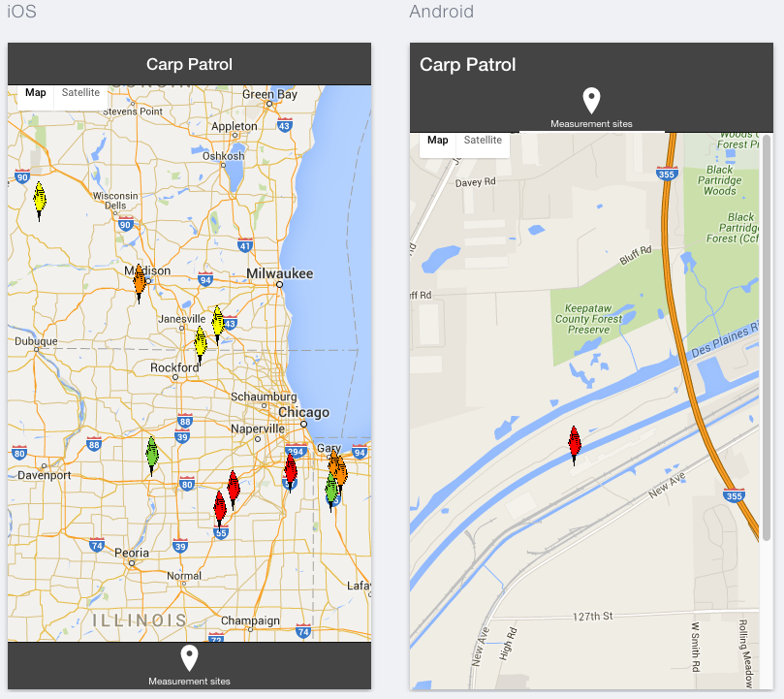Viewport: 784px width, 699px height.
Task: Click the Milwaukee city label on map
Action: (279, 273)
